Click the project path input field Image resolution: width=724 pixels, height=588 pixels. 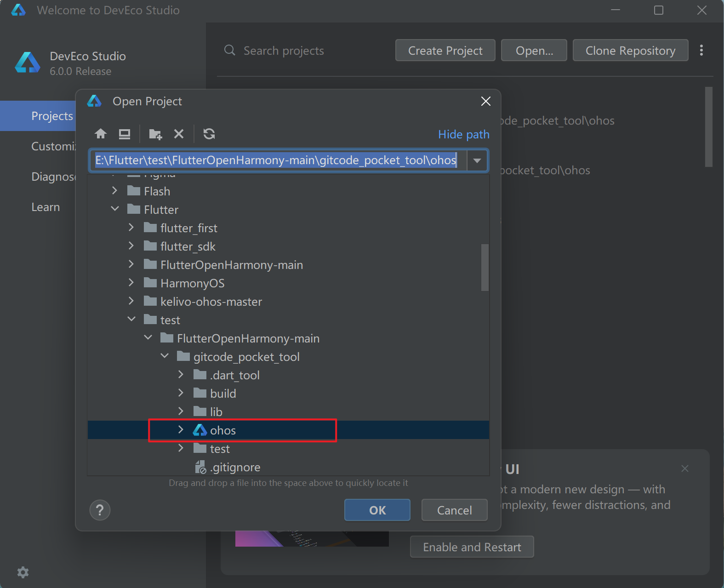click(x=279, y=160)
